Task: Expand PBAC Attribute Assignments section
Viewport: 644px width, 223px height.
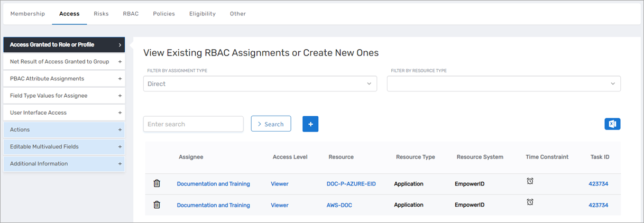Action: (x=63, y=79)
